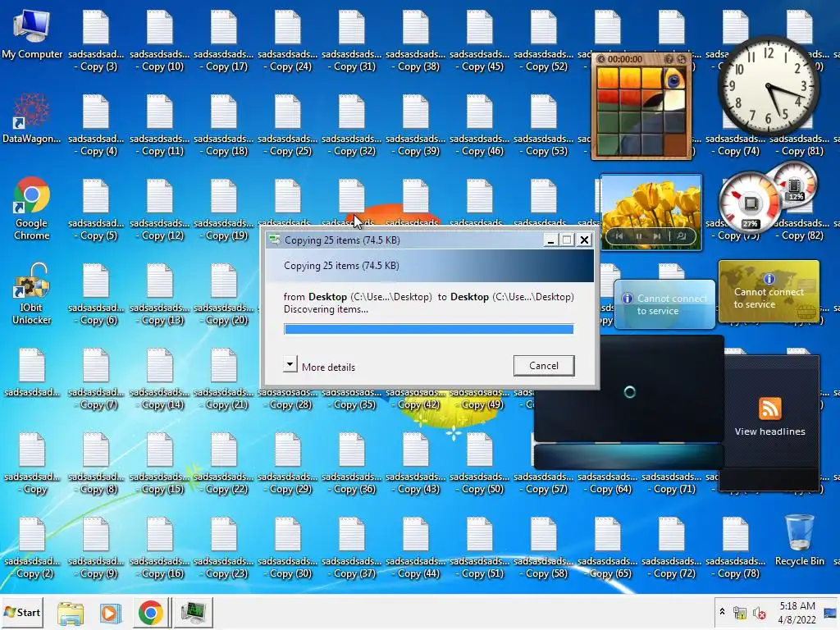840x630 pixels.
Task: Click the copy progress bar
Action: pos(428,329)
